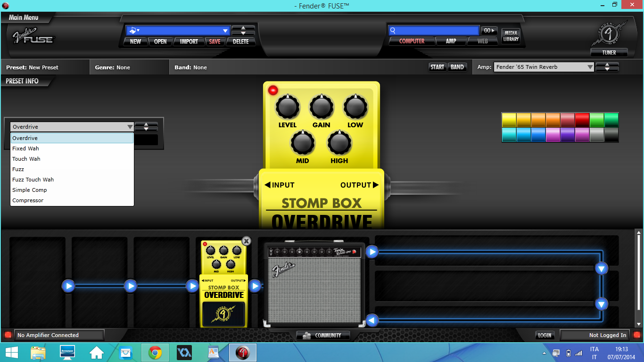This screenshot has width=644, height=362.
Task: Pick the light green color swatch
Action: click(597, 120)
